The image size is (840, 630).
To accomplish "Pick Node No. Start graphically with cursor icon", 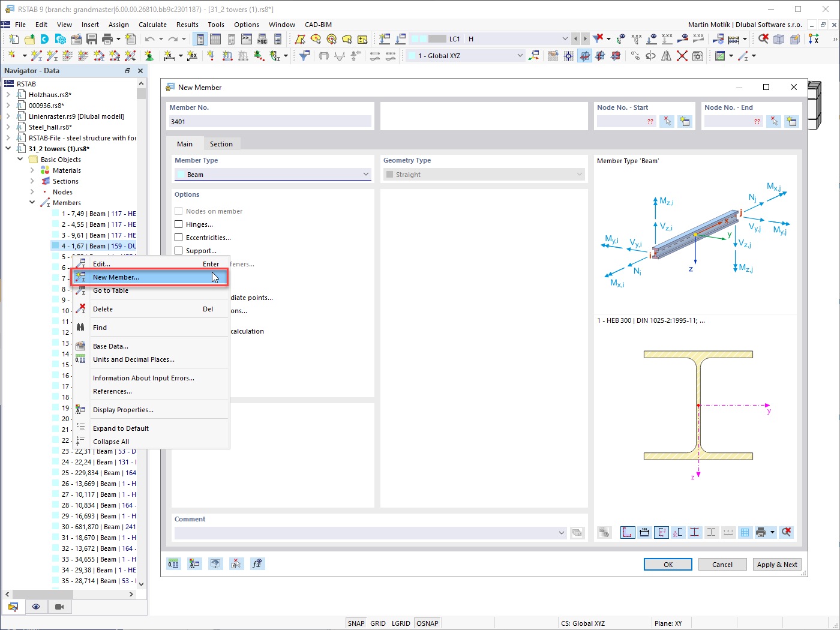I will 667,122.
